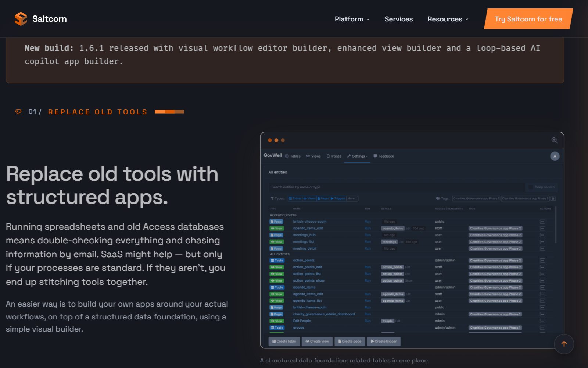
Task: Click the entities list scrollbar in the GovWell screenshot
Action: [x=556, y=224]
